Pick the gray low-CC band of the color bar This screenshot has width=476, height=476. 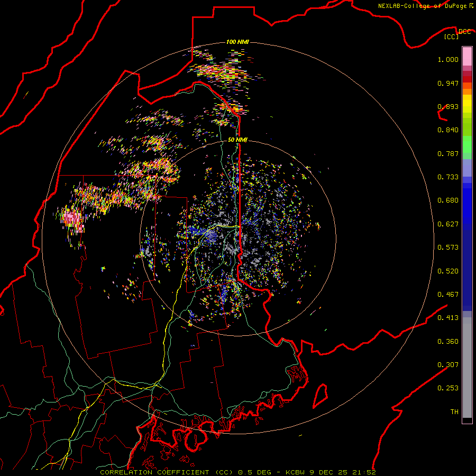[x=467, y=368]
